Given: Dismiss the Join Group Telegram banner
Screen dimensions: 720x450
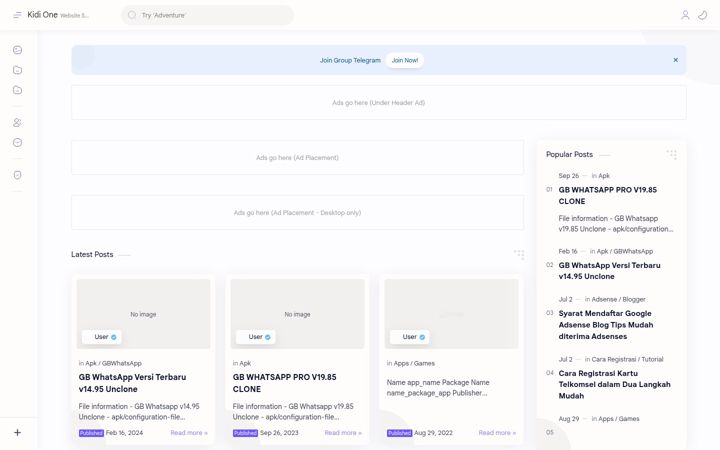Looking at the screenshot, I should pyautogui.click(x=675, y=60).
